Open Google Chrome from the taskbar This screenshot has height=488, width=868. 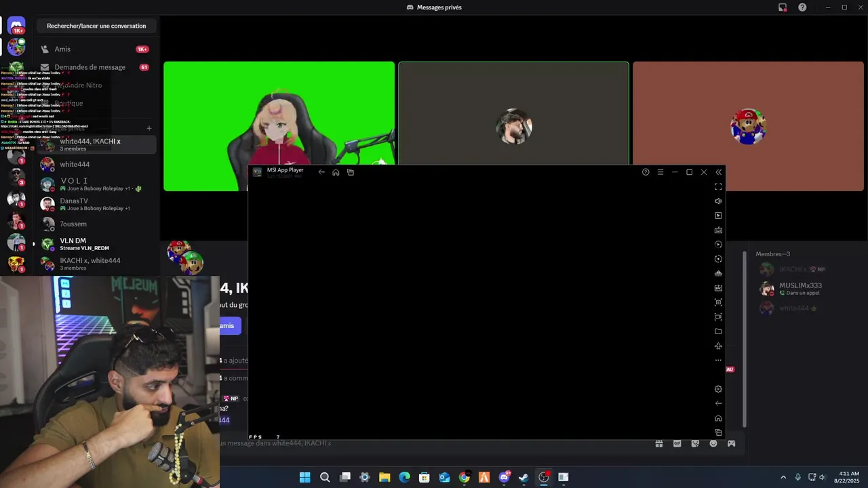click(464, 477)
